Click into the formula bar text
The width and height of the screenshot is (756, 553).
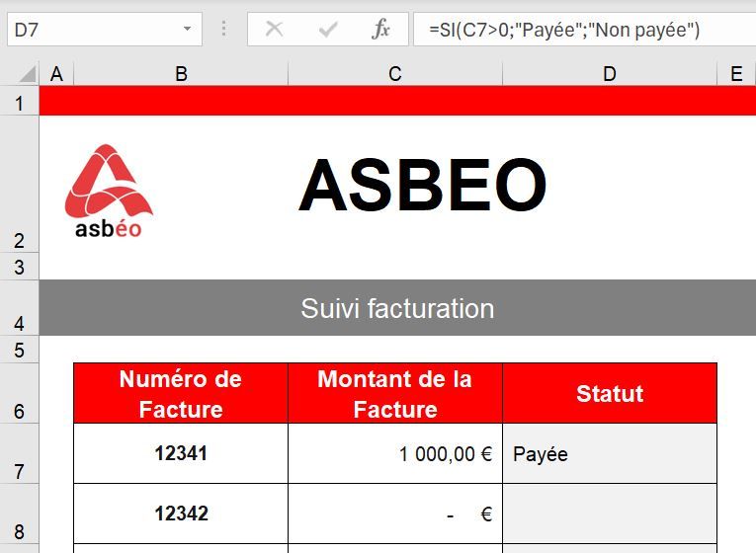pos(584,30)
